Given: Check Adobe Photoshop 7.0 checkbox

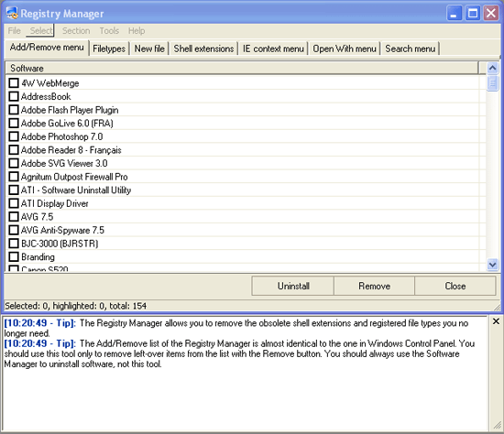Looking at the screenshot, I should click(x=14, y=136).
